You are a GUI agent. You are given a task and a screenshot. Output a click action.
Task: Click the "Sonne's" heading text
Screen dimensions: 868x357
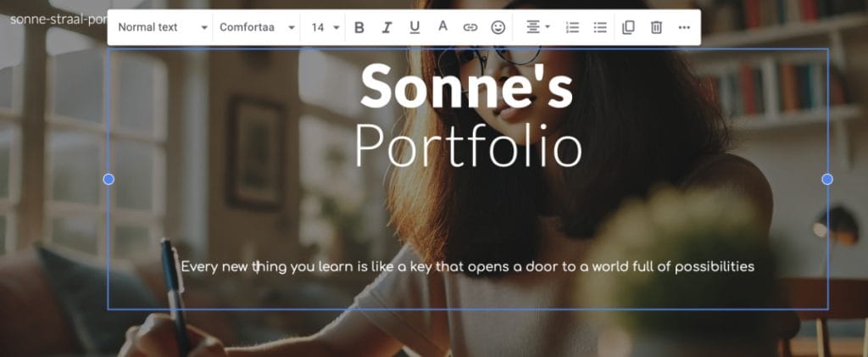[467, 87]
